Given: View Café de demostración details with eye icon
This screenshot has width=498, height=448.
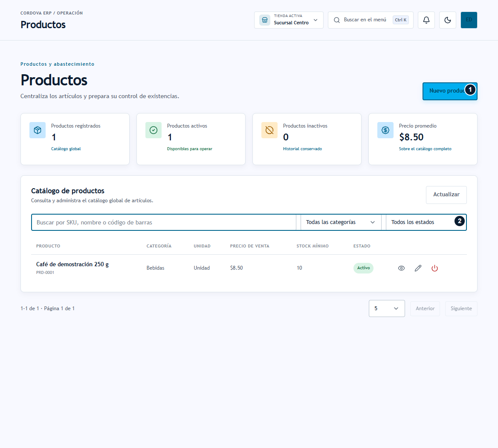Looking at the screenshot, I should click(x=402, y=268).
